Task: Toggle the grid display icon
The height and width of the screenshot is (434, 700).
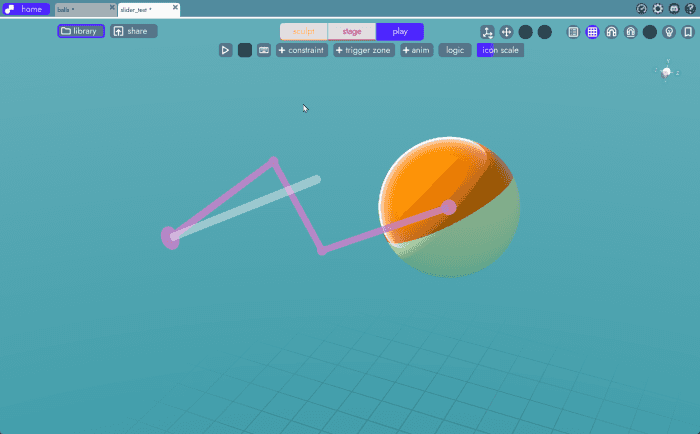Action: click(x=592, y=32)
